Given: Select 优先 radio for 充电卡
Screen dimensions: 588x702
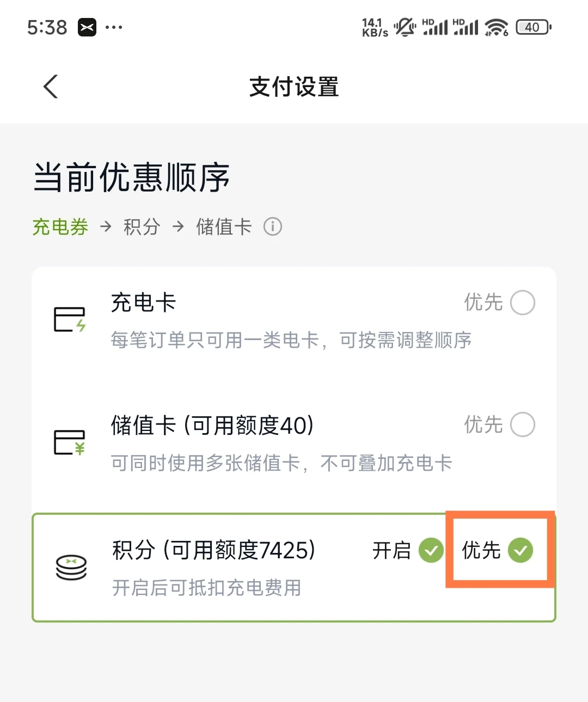Looking at the screenshot, I should click(x=523, y=303).
